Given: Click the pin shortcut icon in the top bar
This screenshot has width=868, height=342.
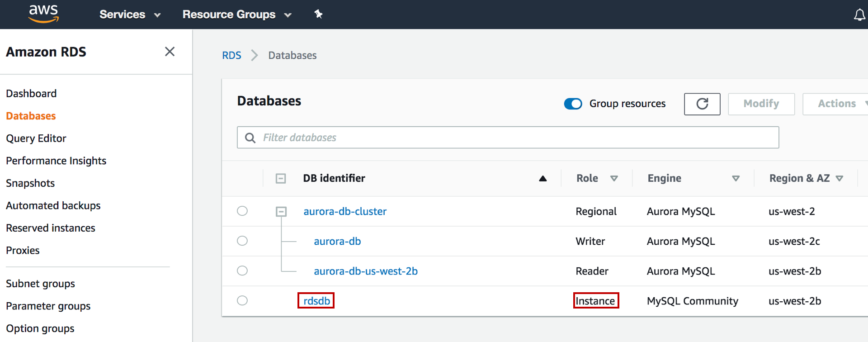Looking at the screenshot, I should pyautogui.click(x=318, y=14).
